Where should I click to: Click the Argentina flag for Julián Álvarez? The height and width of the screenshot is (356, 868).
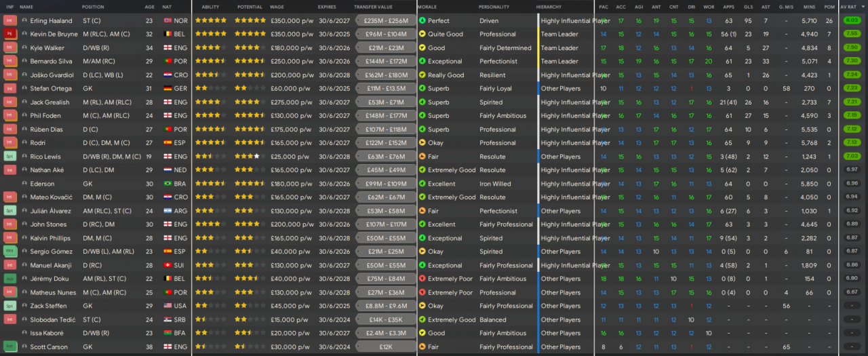pos(167,210)
